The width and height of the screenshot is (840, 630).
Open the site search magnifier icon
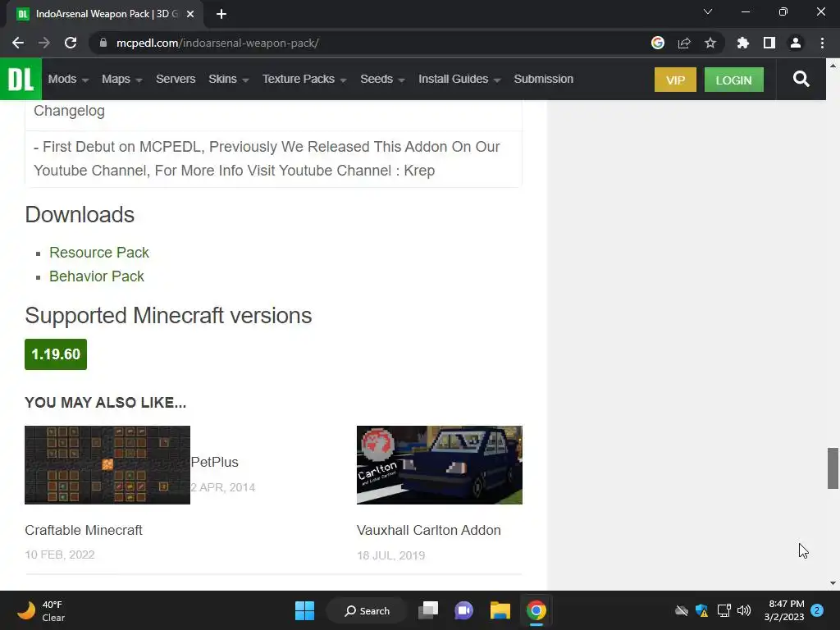click(x=801, y=80)
